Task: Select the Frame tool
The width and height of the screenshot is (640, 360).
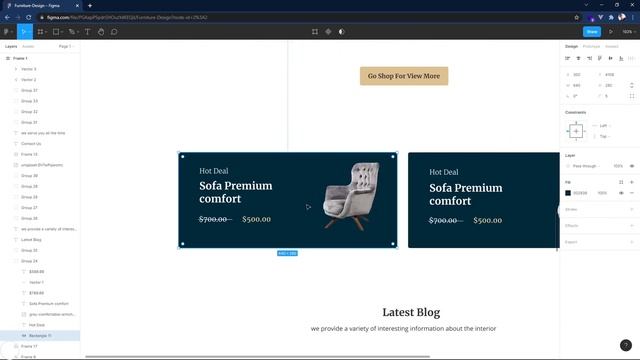Action: coord(40,31)
